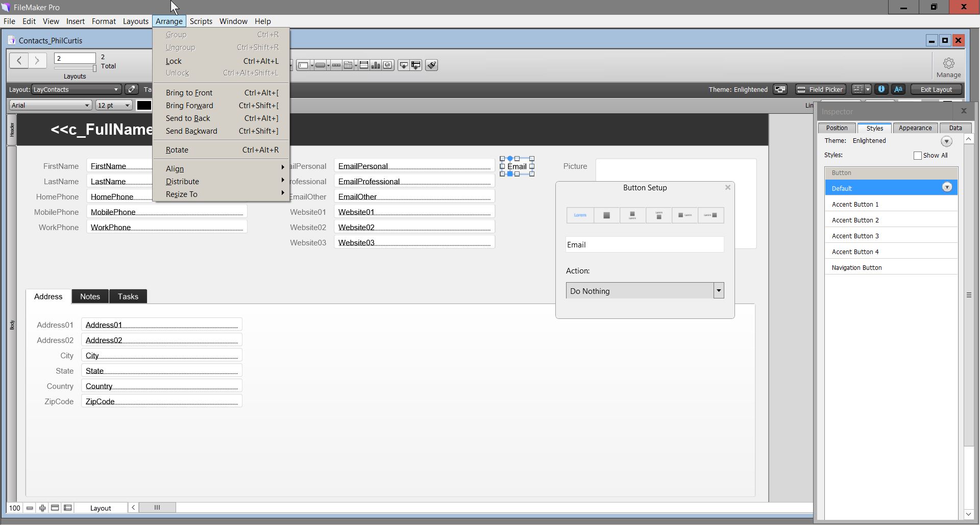Screen dimensions: 980x525
Task: Switch to the Appearance tab in Inspector
Action: pos(915,128)
